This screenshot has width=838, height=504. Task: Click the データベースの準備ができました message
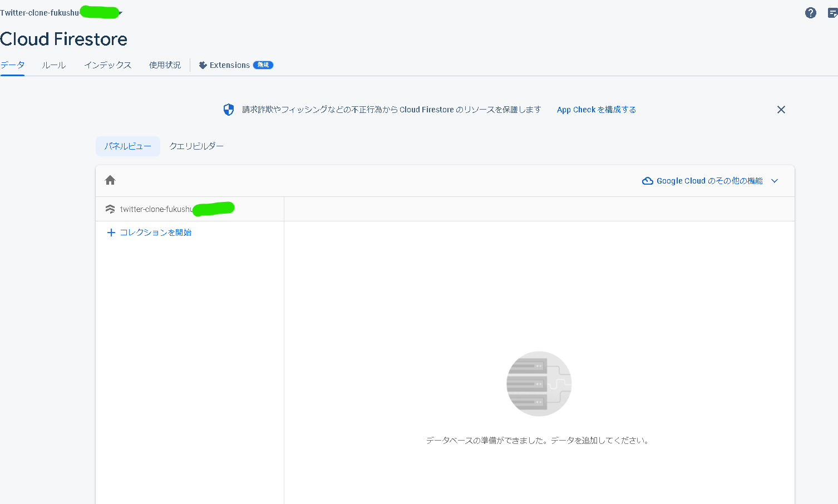click(538, 441)
